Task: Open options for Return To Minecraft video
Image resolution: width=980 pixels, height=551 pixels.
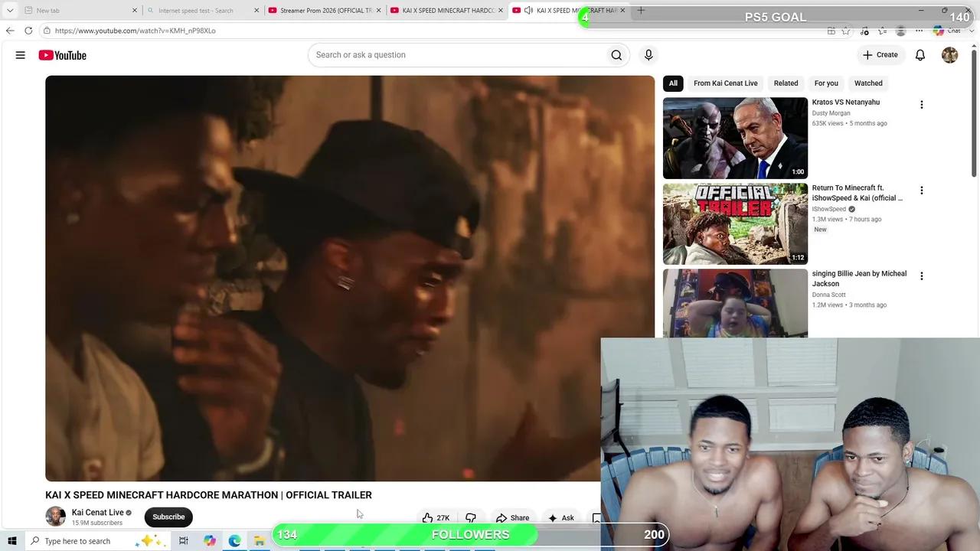Action: click(921, 191)
